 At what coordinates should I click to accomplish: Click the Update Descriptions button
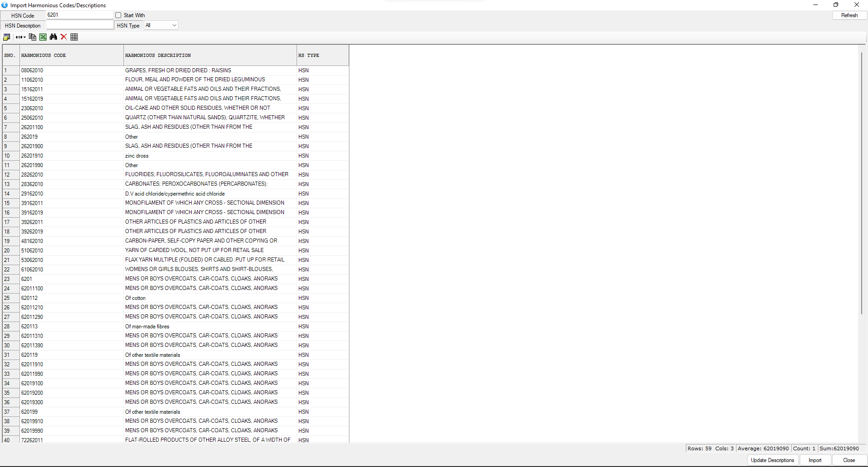click(772, 460)
